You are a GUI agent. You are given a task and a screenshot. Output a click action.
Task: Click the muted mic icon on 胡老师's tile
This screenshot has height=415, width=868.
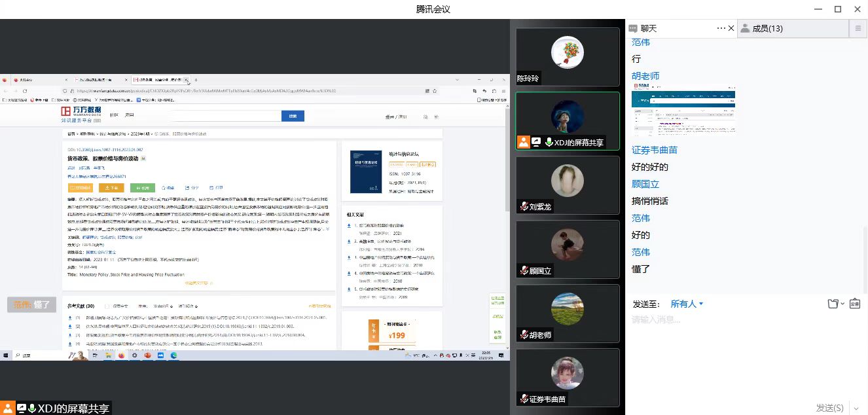pos(524,334)
